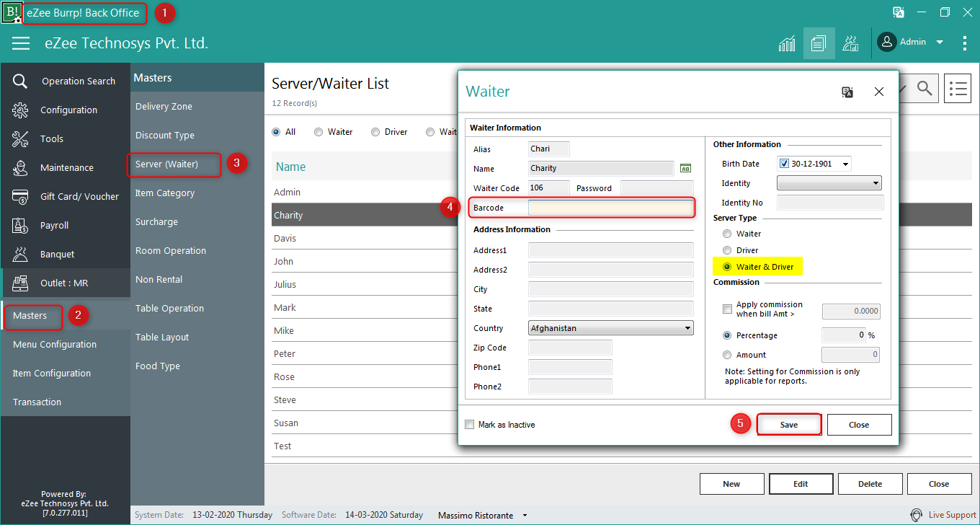Click the Live Support headset icon
980x525 pixels.
[917, 515]
